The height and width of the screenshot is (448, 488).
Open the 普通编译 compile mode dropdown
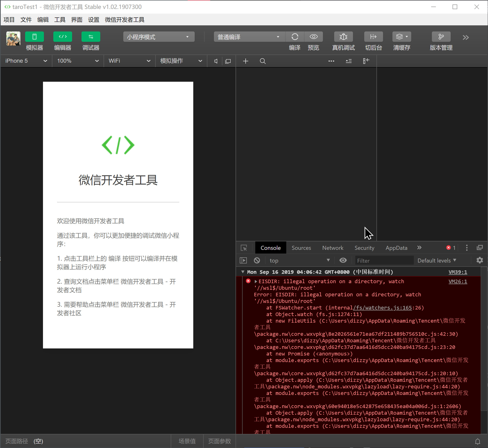[249, 37]
